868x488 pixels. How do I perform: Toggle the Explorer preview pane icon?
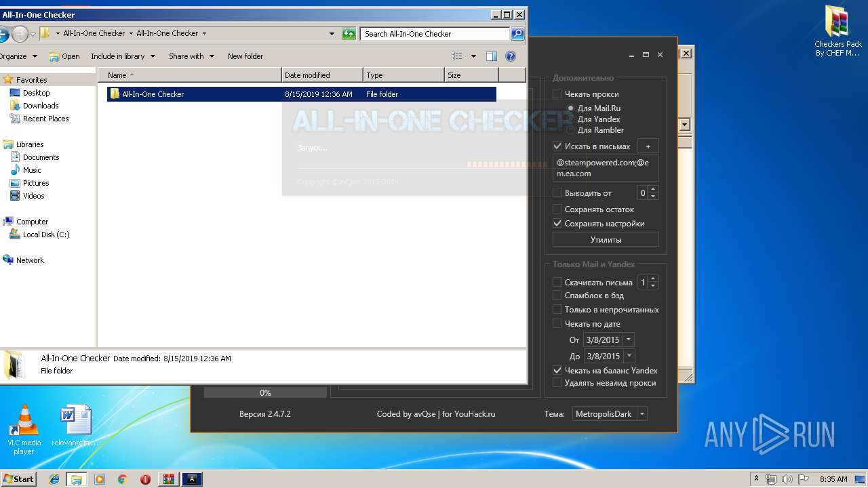(492, 56)
